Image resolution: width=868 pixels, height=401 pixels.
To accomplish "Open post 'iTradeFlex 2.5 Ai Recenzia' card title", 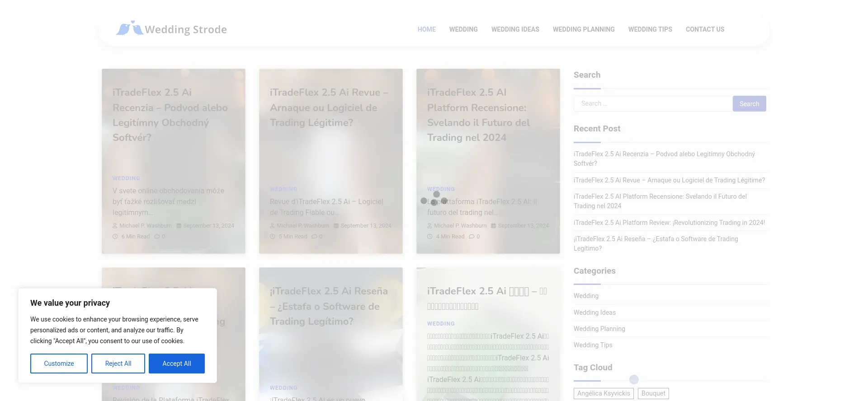I will click(170, 115).
